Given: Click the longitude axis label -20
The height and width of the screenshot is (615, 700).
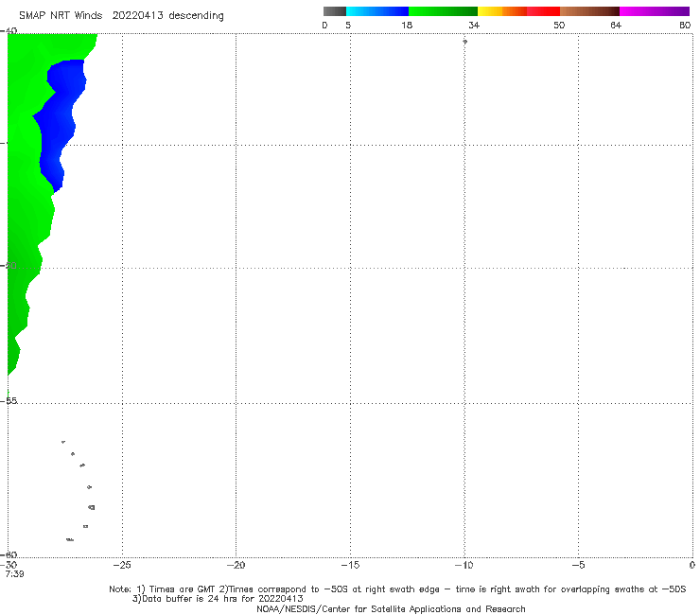Looking at the screenshot, I should click(236, 565).
